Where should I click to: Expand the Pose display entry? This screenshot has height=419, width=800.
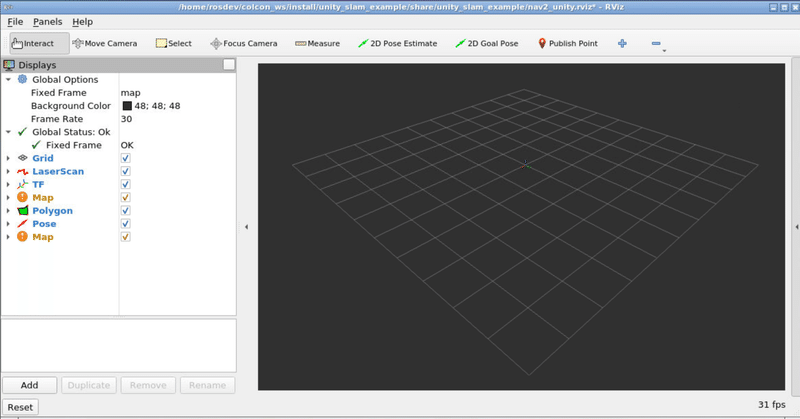[x=8, y=224]
